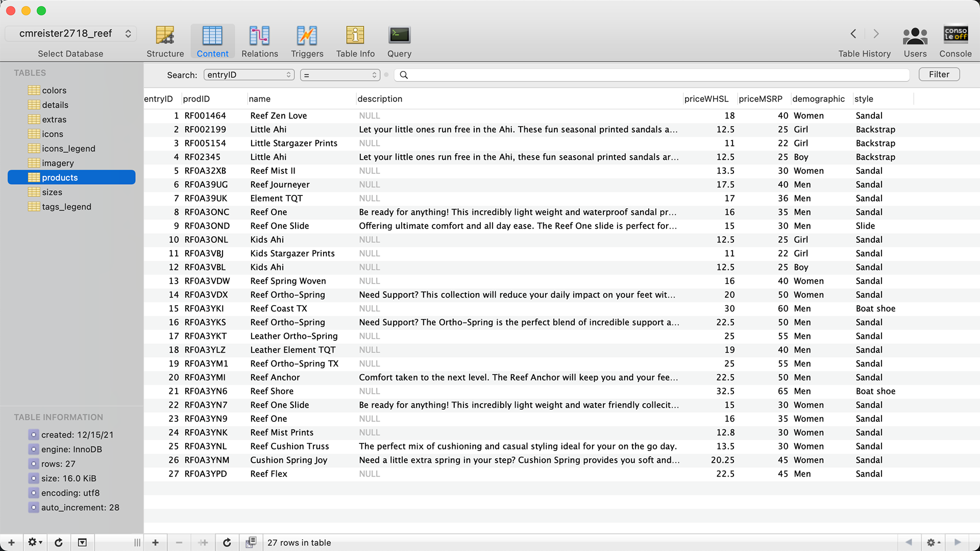Open the custom Query editor
The width and height of the screenshot is (980, 551).
(399, 41)
